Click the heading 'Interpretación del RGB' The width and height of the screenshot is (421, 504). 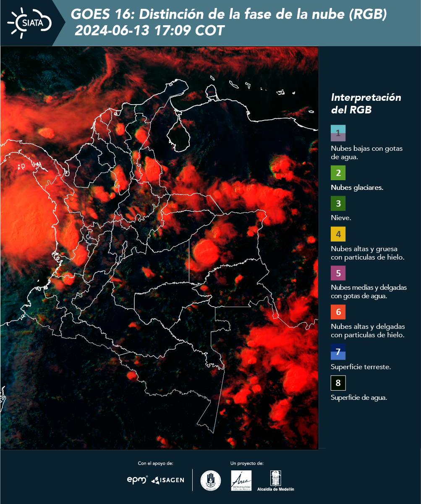pyautogui.click(x=366, y=104)
